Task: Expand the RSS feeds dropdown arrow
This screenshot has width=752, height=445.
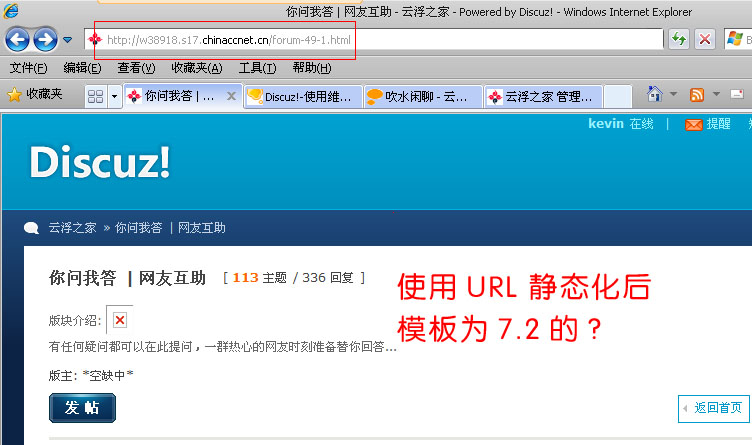Action: (717, 94)
